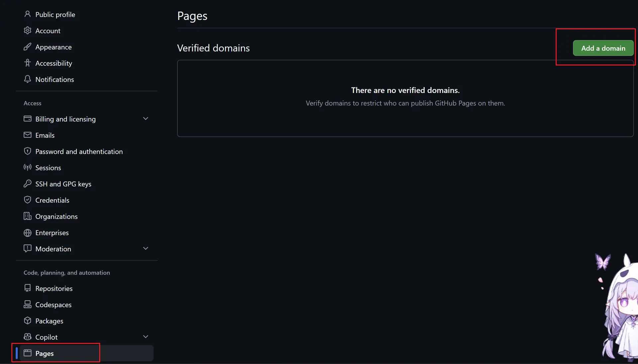Expand the Billing and licensing chevron

pos(146,119)
